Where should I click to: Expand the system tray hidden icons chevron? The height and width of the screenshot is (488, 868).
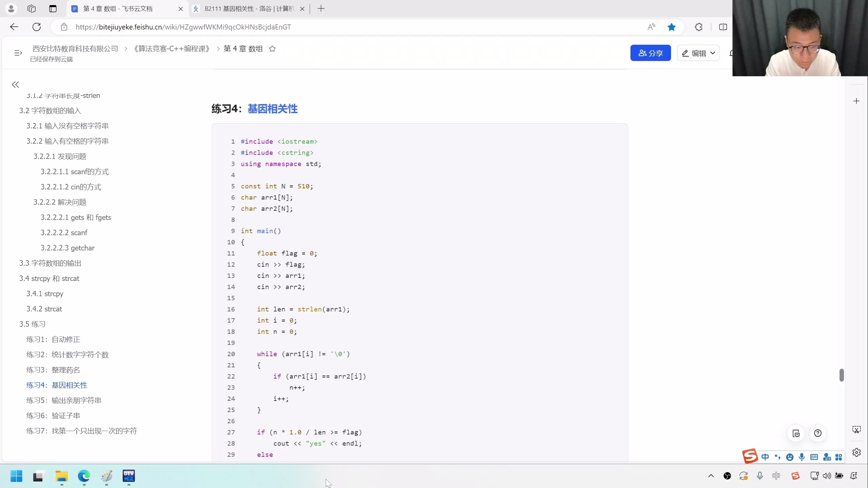[x=711, y=476]
